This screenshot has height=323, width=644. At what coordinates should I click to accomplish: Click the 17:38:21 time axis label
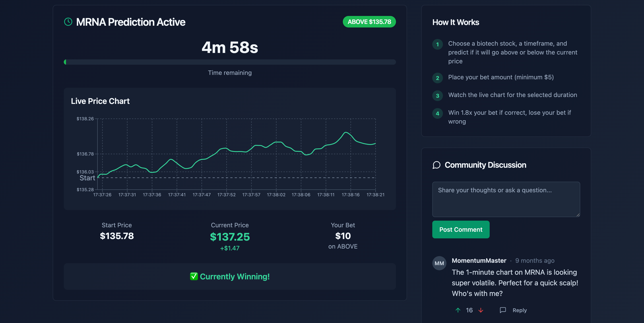376,195
